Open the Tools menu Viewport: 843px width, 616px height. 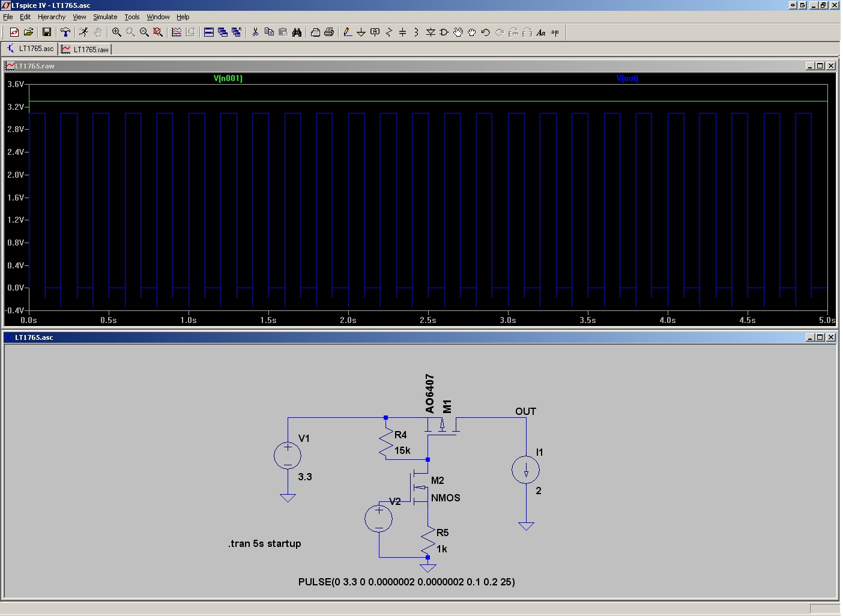coord(132,17)
